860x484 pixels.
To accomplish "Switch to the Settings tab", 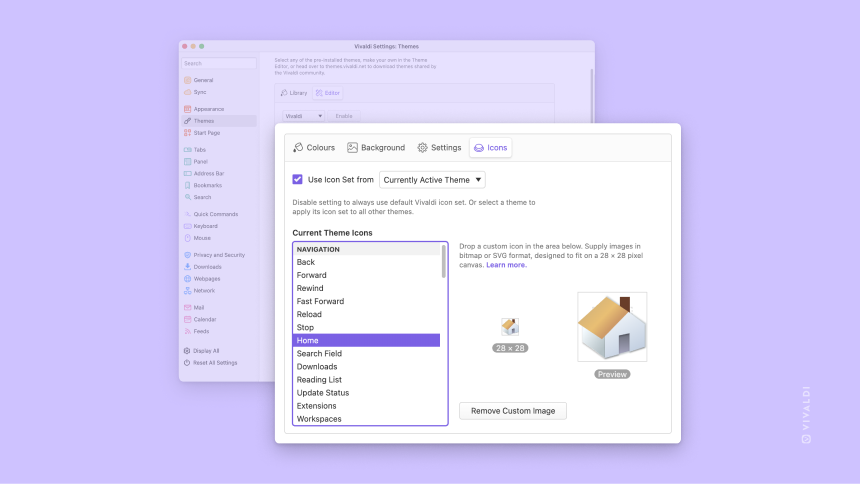I will 439,148.
